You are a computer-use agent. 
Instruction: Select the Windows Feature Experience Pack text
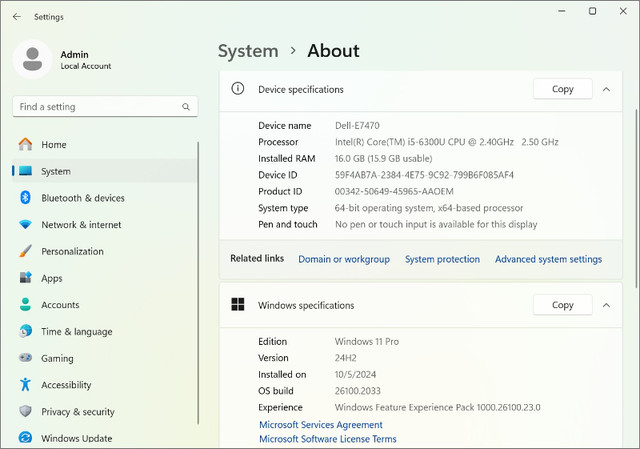pyautogui.click(x=438, y=407)
